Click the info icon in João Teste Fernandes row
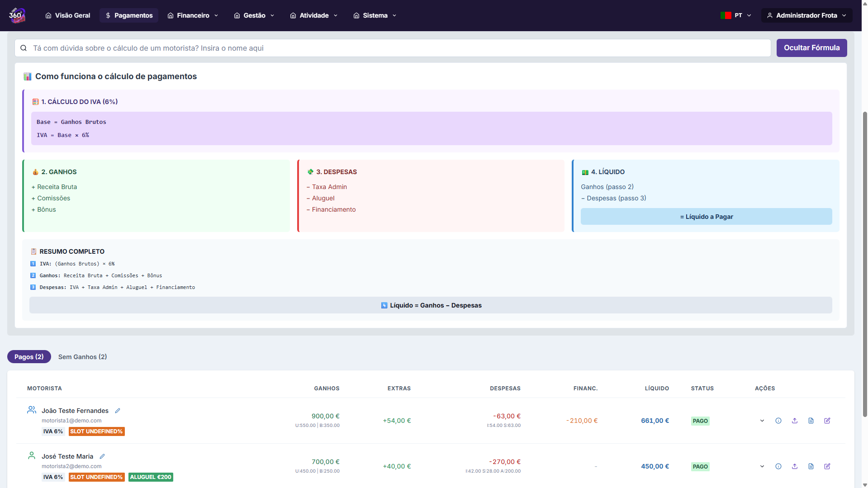 point(778,421)
